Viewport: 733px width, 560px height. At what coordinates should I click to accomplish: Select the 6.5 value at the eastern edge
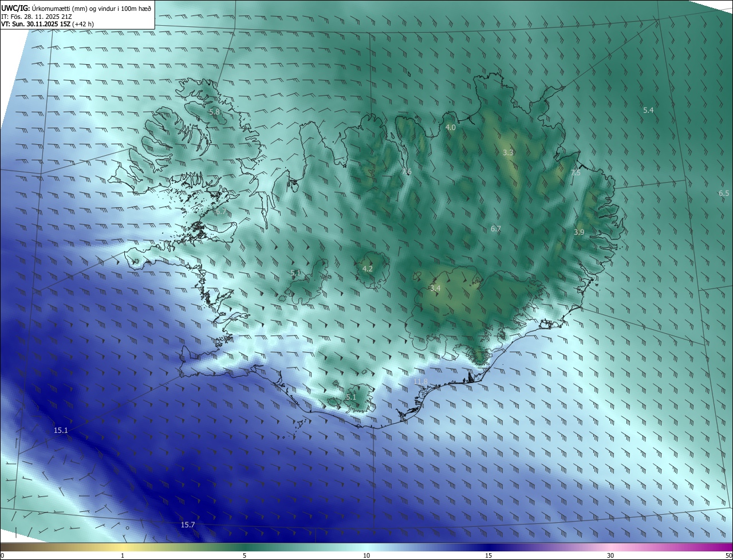pos(724,193)
